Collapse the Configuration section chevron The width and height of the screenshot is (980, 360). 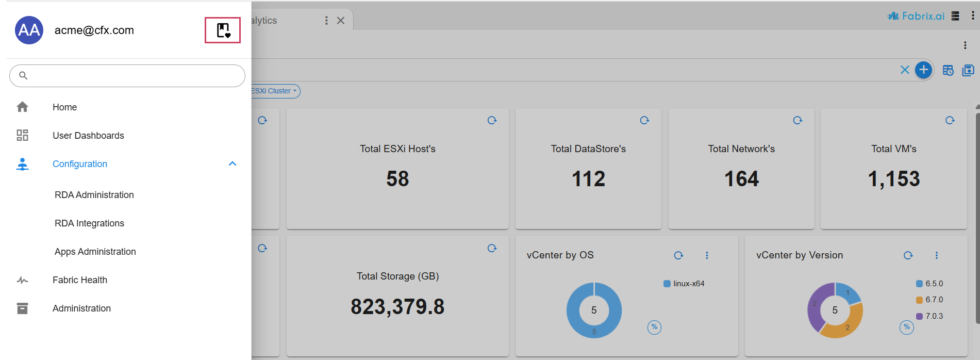click(232, 164)
